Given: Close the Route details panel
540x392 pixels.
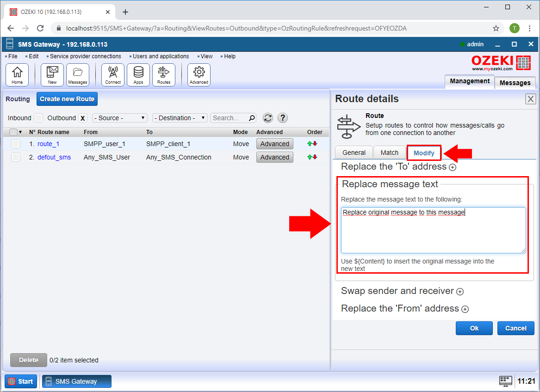Looking at the screenshot, I should click(531, 99).
